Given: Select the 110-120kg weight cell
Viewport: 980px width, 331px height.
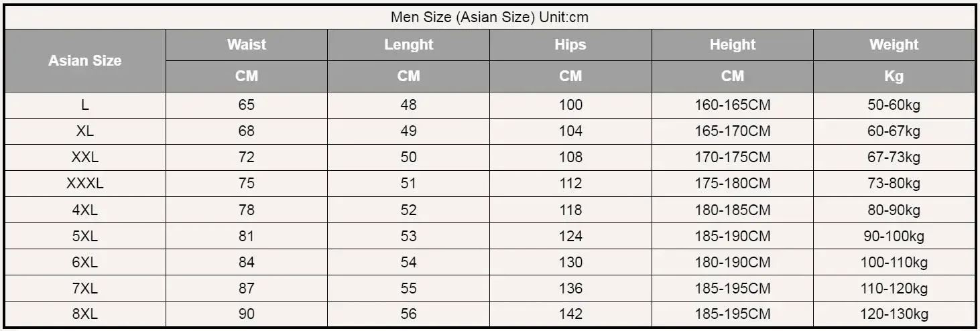Looking at the screenshot, I should click(894, 288).
